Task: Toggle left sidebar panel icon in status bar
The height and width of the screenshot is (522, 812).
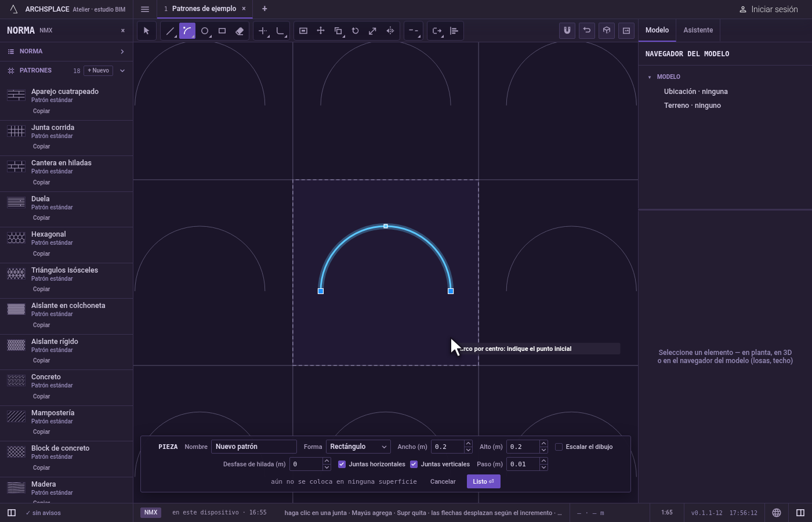Action: coord(12,513)
